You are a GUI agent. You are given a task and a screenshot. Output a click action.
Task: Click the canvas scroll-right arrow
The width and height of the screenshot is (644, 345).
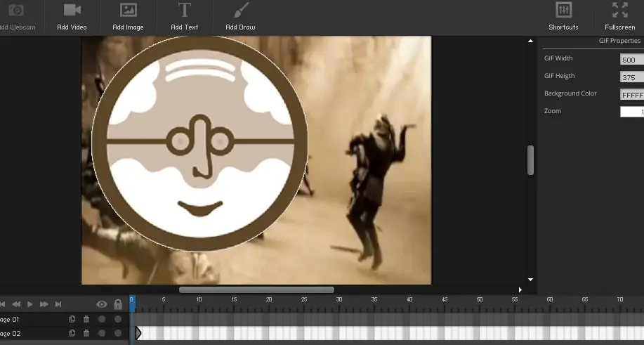tap(520, 290)
